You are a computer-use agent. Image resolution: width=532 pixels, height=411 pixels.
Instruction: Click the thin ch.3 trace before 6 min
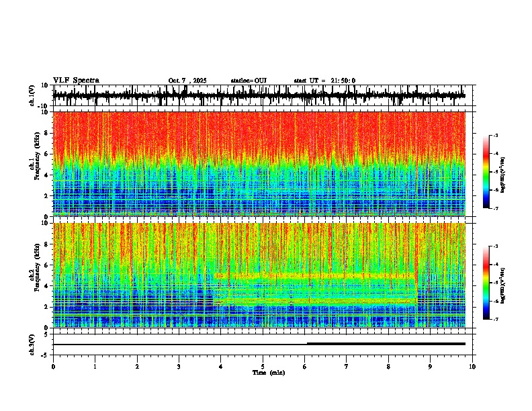(x=180, y=345)
